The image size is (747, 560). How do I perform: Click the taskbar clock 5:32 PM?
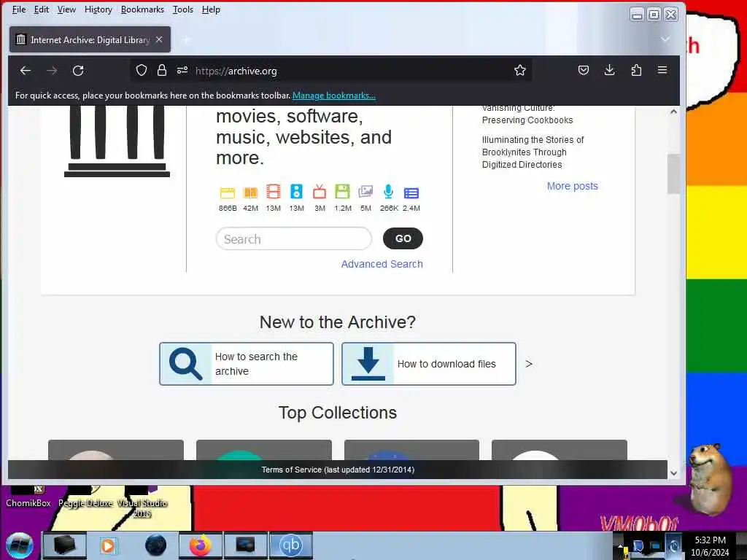[x=710, y=545]
